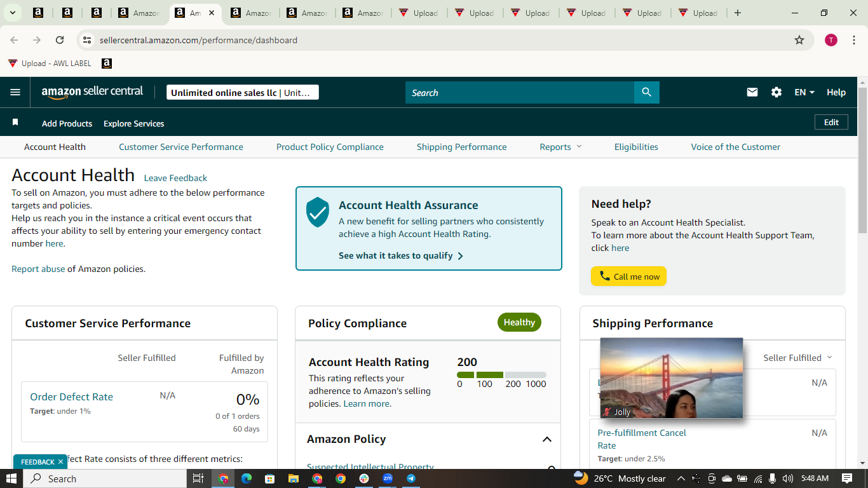Open the Product Policy Compliance tab
Screen dimensions: 868x488
(x=330, y=147)
